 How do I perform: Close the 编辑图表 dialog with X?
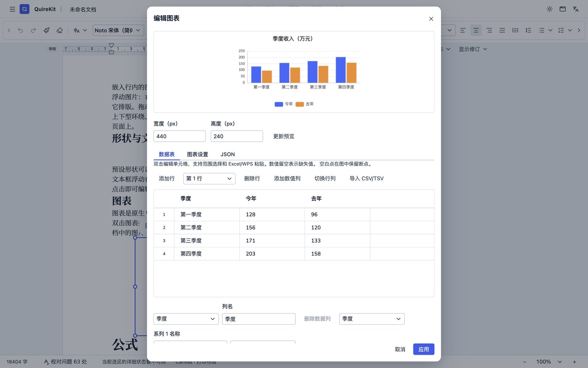point(431,19)
